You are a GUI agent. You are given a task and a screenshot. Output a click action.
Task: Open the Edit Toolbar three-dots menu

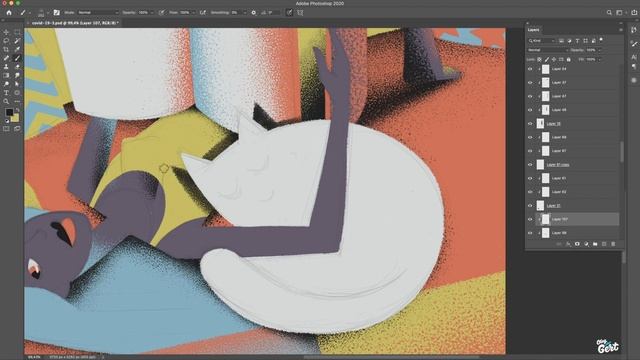click(17, 101)
